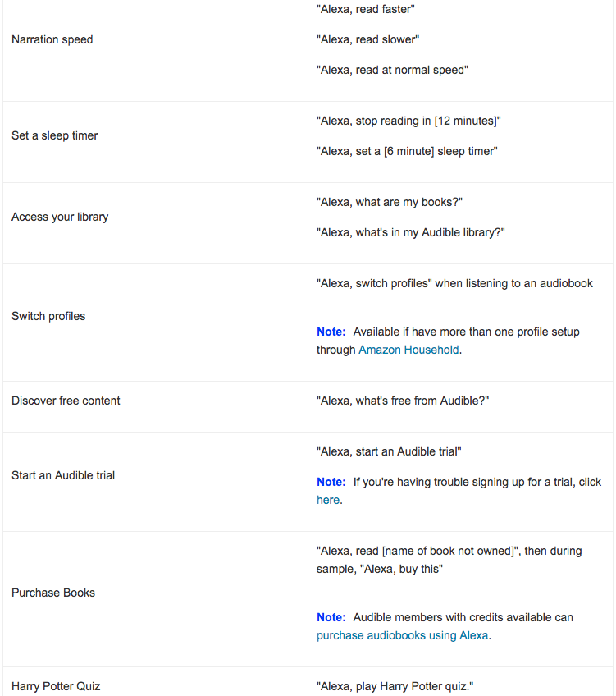Viewport: 616px width, 696px height.
Task: Open the Amazon Household link
Action: point(408,350)
